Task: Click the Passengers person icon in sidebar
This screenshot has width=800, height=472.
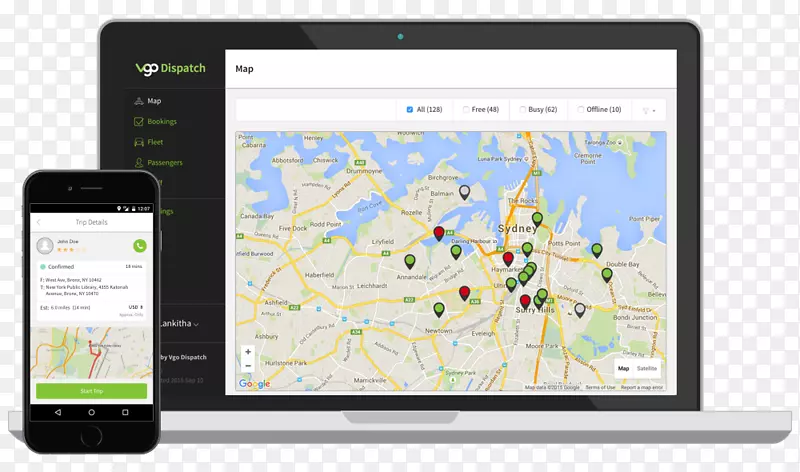Action: pos(139,162)
